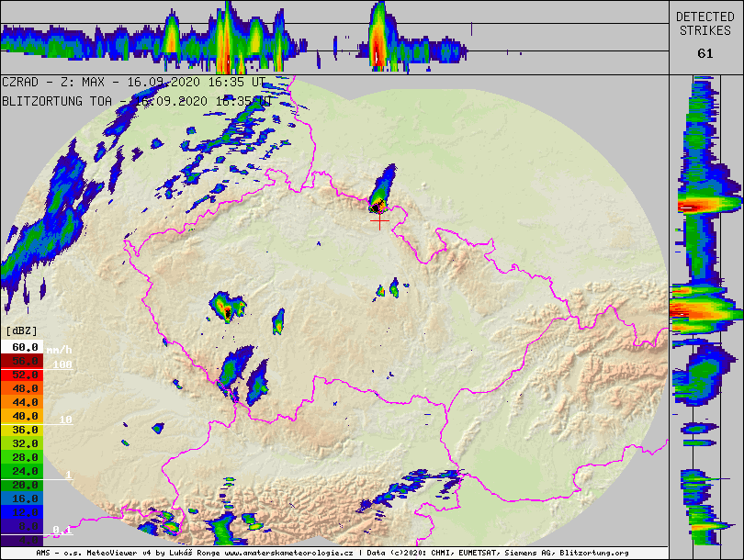Click the 100 mm/h scale mark
This screenshot has width=744, height=560.
(62, 364)
